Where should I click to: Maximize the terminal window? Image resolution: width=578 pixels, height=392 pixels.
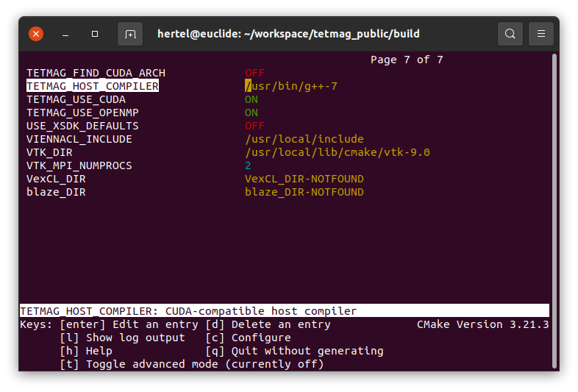click(x=95, y=34)
